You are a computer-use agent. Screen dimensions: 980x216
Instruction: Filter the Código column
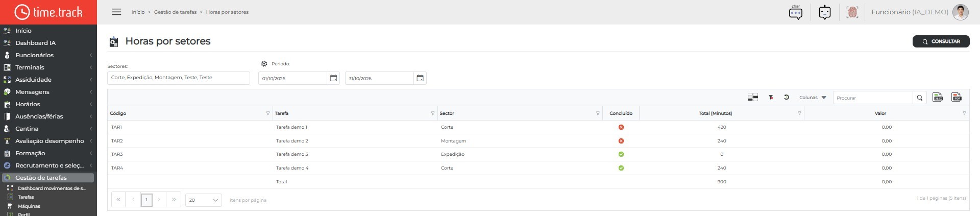[x=268, y=113]
